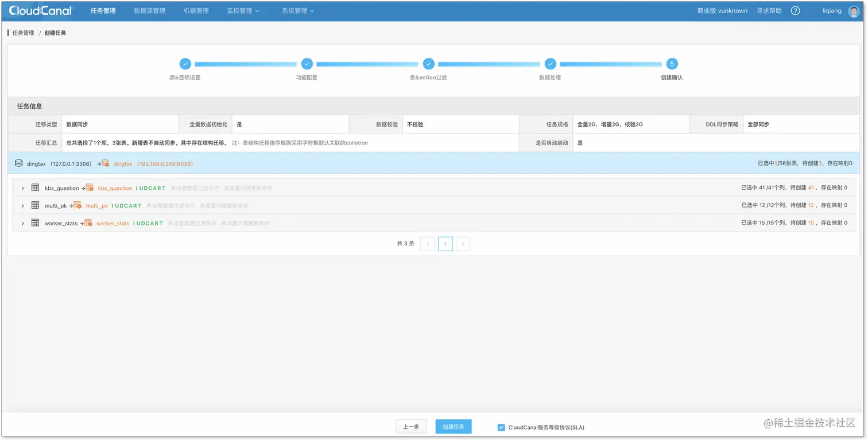Click the liqiang username
Image resolution: width=868 pixels, height=441 pixels.
coord(831,10)
